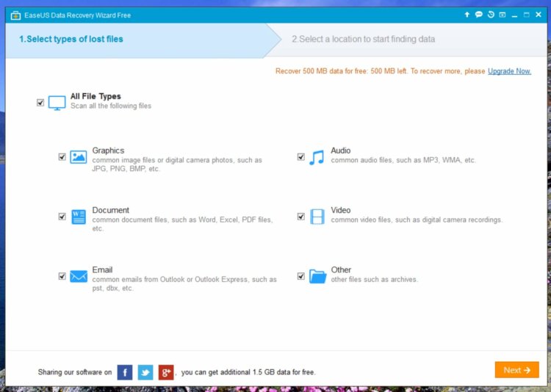The image size is (551, 392).
Task: Click the Video label text
Action: [340, 210]
